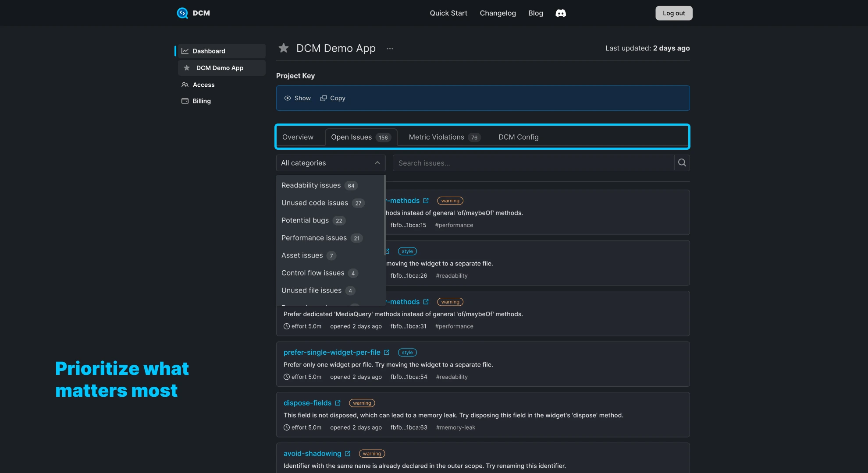Open the Discord community icon
The height and width of the screenshot is (473, 868).
coord(561,13)
